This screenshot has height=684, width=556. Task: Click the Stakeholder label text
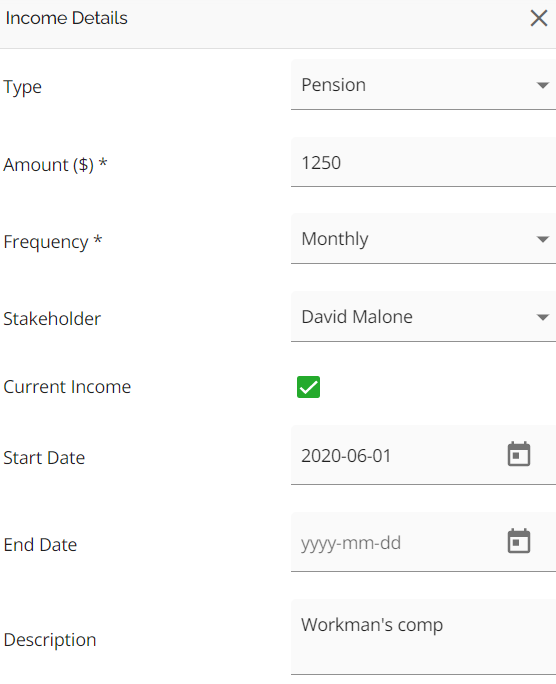point(52,319)
